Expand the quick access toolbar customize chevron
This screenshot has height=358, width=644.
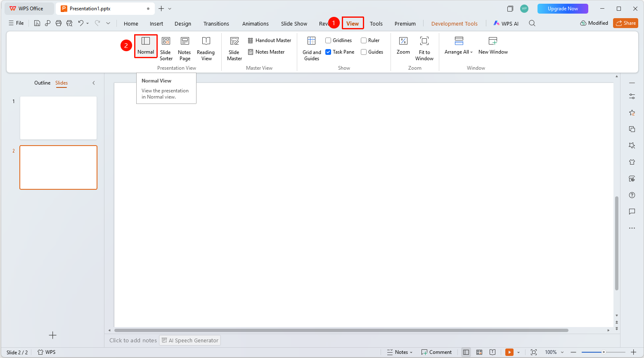pyautogui.click(x=108, y=23)
